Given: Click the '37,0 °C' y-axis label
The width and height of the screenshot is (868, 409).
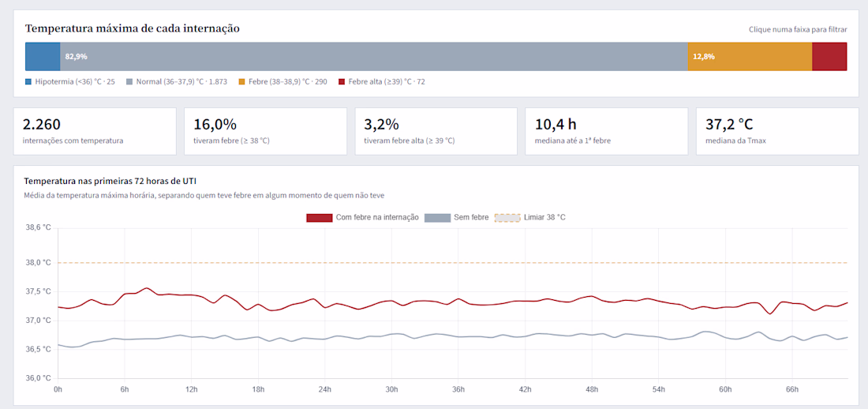Looking at the screenshot, I should [37, 321].
